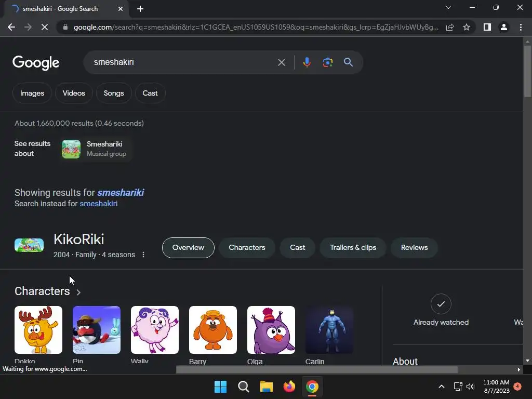Click the horizontal scrollbar right arrow
Screen dimensions: 532x399
point(519,369)
